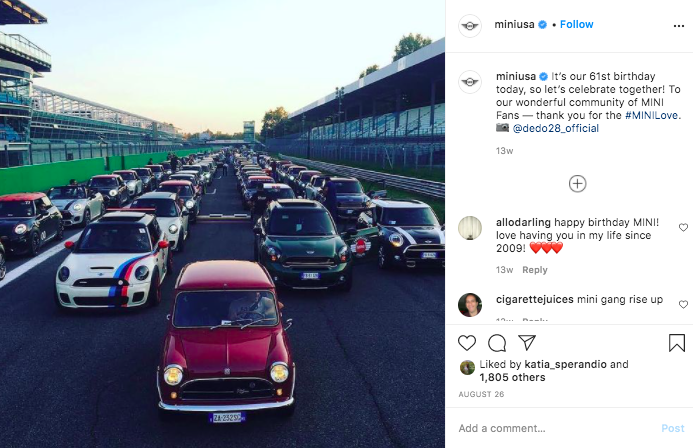
Task: Like the post with the heart icon
Action: 467,343
